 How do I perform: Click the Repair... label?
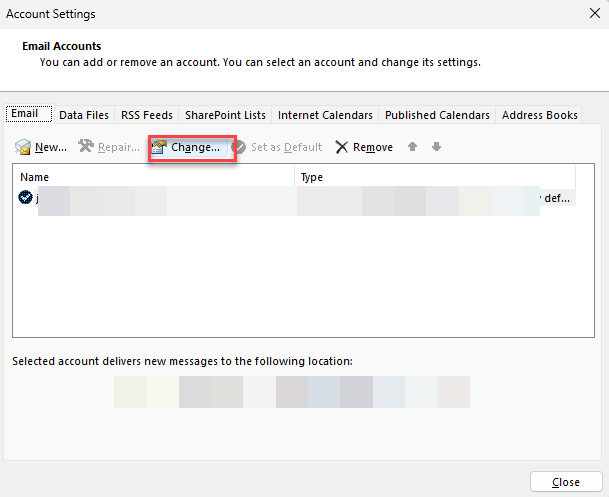tap(119, 148)
